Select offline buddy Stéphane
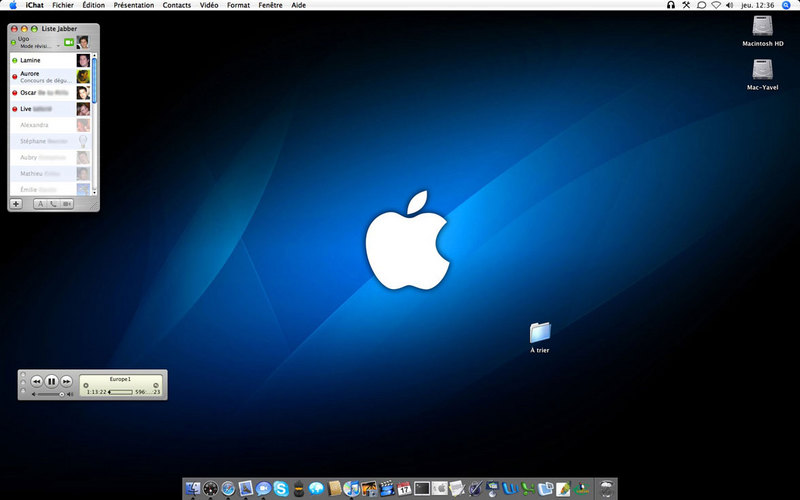 click(x=50, y=141)
